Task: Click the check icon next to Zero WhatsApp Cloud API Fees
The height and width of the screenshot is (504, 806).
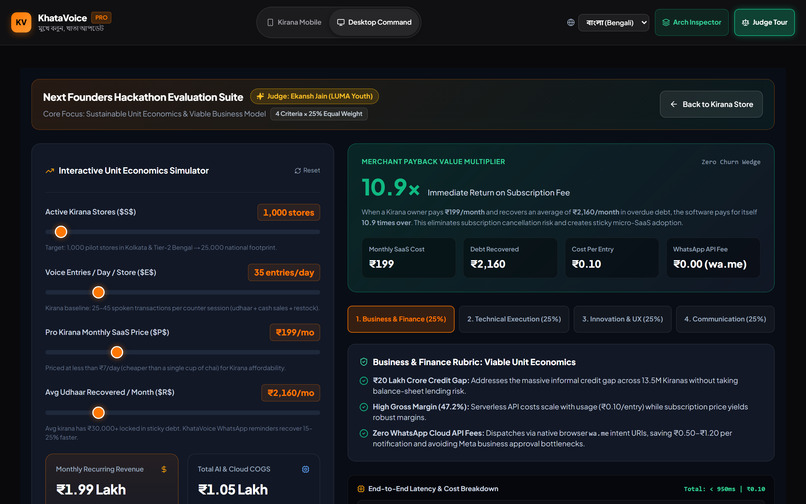Action: tap(363, 433)
